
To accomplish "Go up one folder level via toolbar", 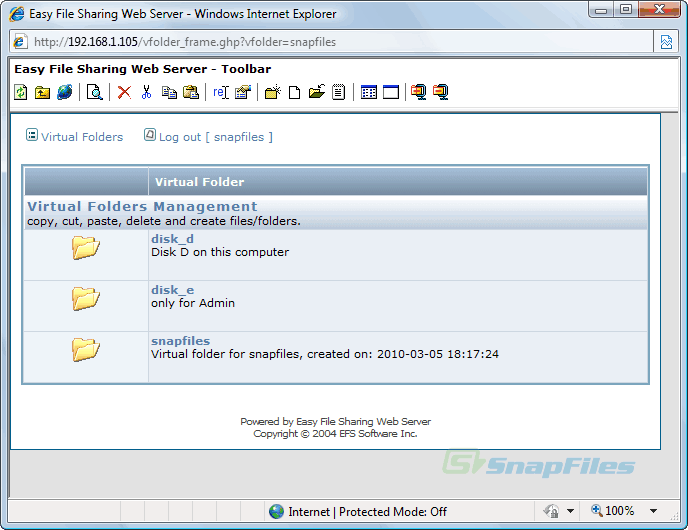I will click(43, 92).
